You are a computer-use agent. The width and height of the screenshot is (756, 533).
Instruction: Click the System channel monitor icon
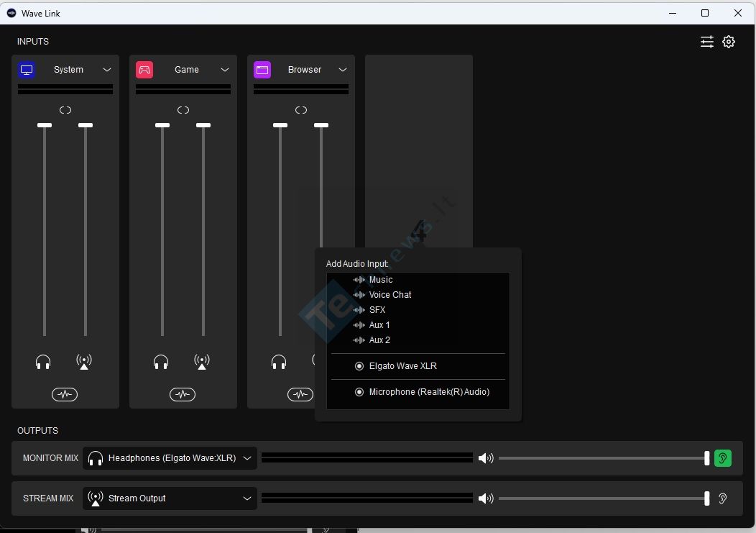(27, 70)
